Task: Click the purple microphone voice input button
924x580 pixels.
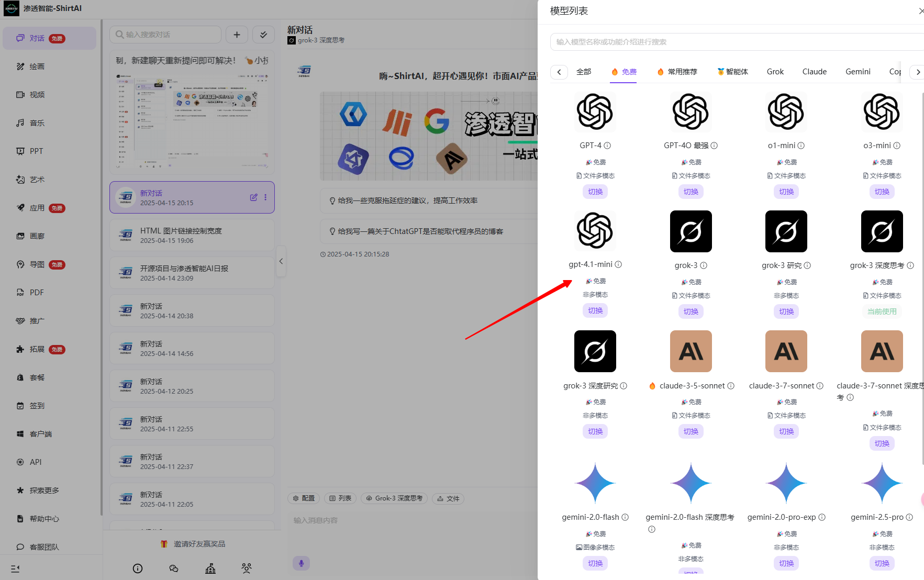Action: click(x=301, y=563)
